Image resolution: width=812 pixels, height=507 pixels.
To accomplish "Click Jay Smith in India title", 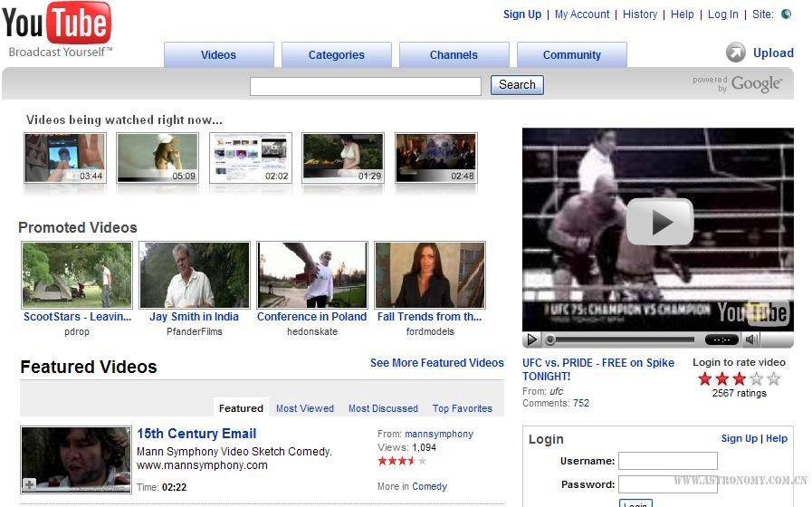I will coord(195,316).
